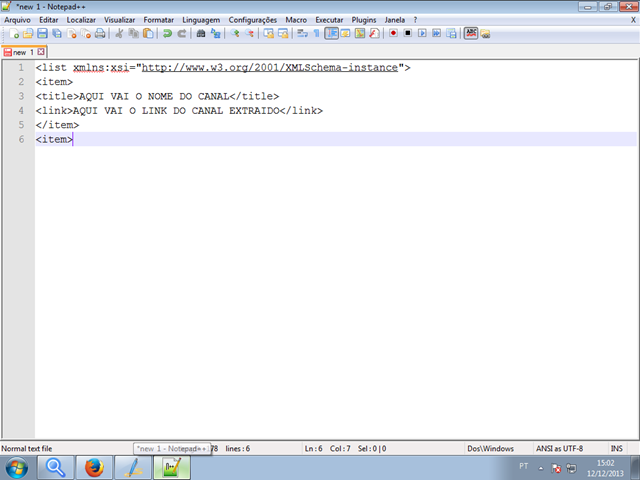The width and height of the screenshot is (640, 480).
Task: Click the 'Ln : 6 Col : 7' status field
Action: click(327, 449)
